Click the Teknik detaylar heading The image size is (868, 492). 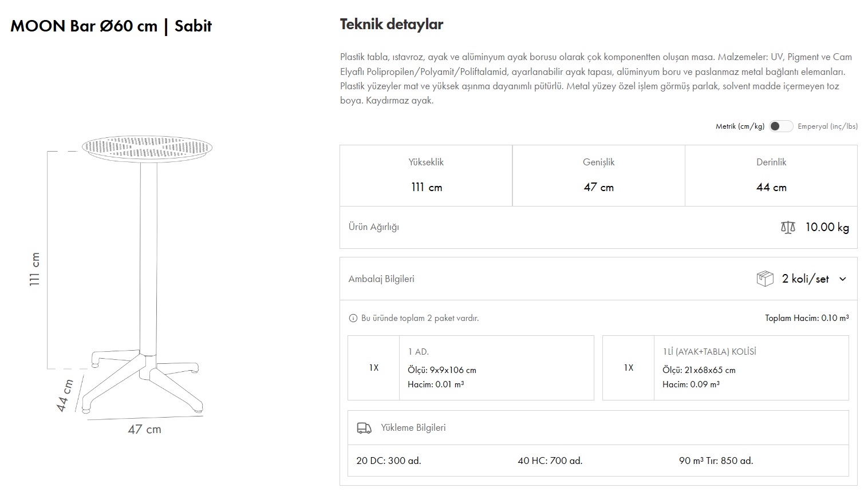(x=392, y=25)
